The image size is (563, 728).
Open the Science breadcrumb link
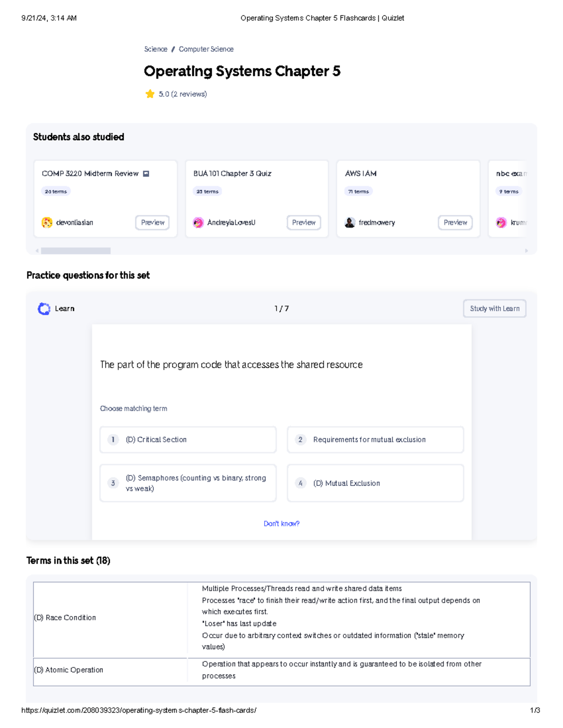(x=155, y=49)
